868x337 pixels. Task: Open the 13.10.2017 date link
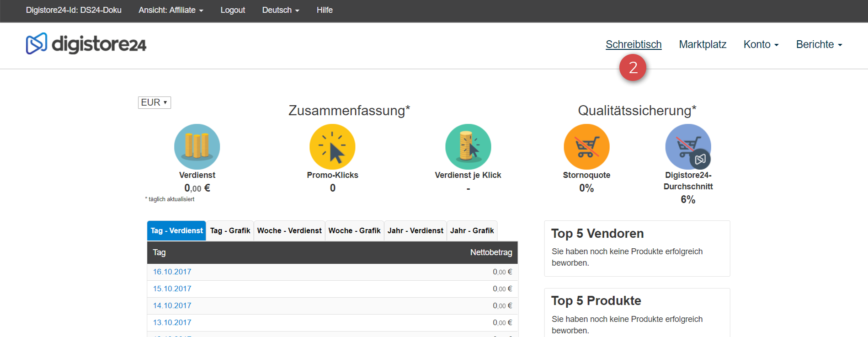click(172, 322)
